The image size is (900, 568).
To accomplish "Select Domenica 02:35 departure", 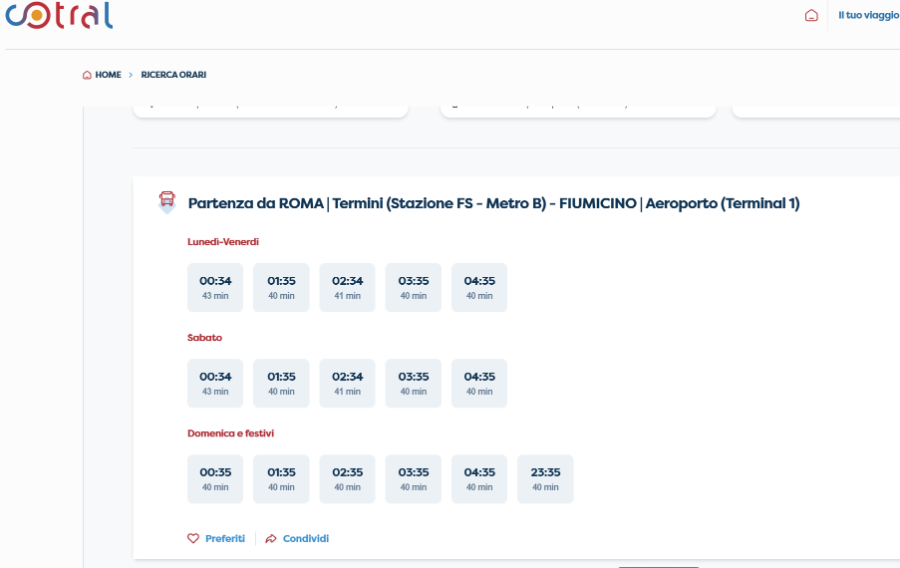I will pyautogui.click(x=347, y=479).
